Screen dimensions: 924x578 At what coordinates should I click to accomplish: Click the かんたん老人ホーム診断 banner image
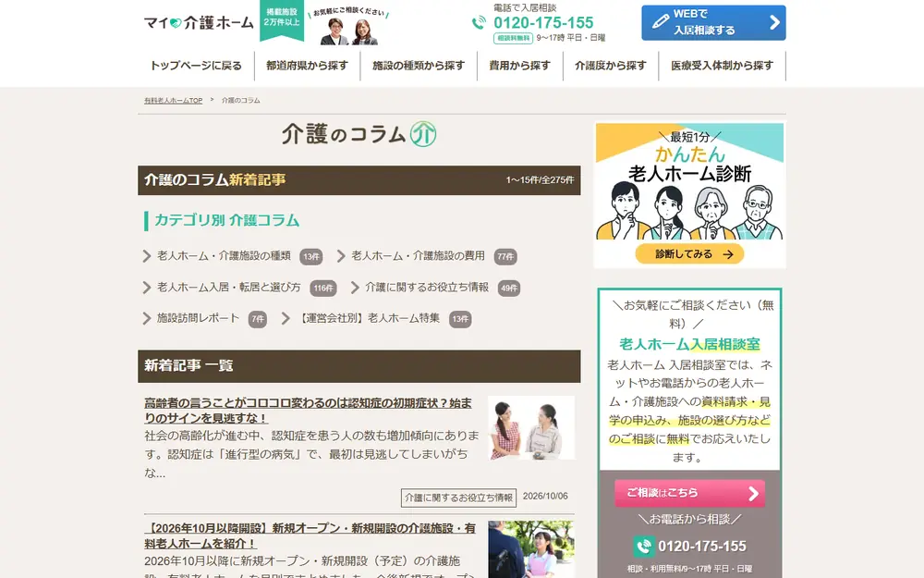[689, 195]
